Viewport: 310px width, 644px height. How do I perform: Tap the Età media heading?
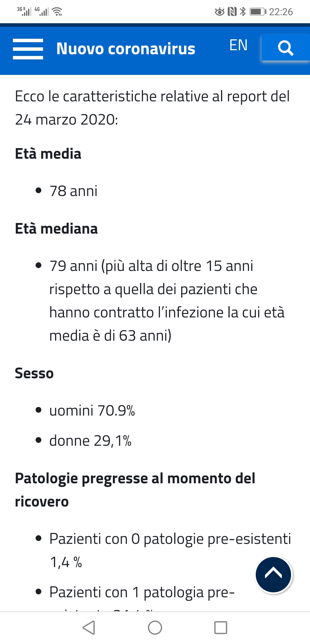click(x=48, y=154)
